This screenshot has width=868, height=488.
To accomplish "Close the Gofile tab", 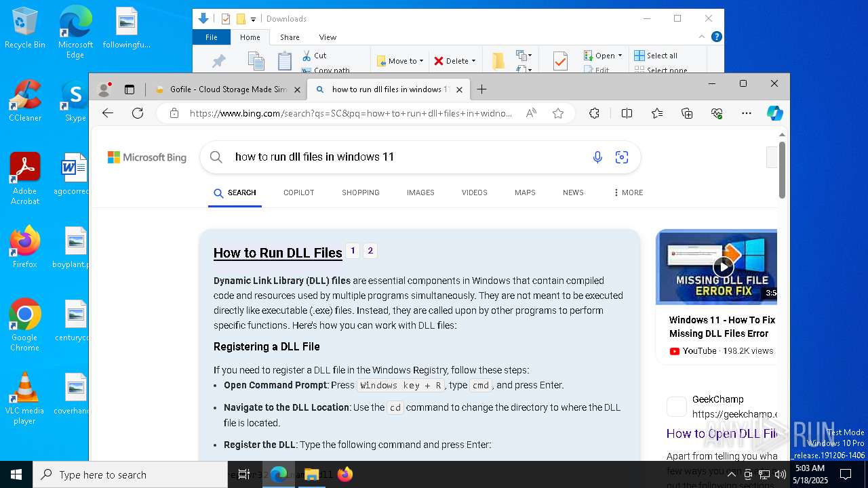I will click(297, 89).
